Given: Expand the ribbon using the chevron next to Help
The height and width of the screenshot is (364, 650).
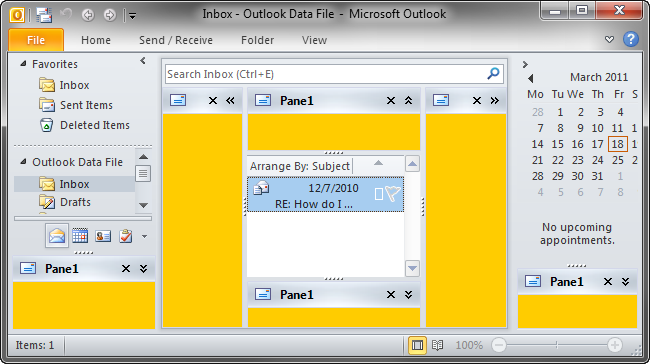Looking at the screenshot, I should coord(609,40).
